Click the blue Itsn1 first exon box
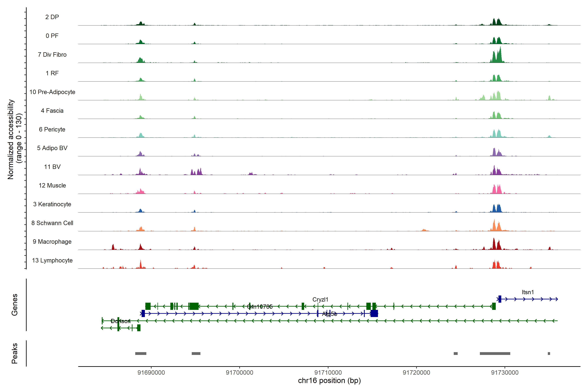 coord(500,299)
